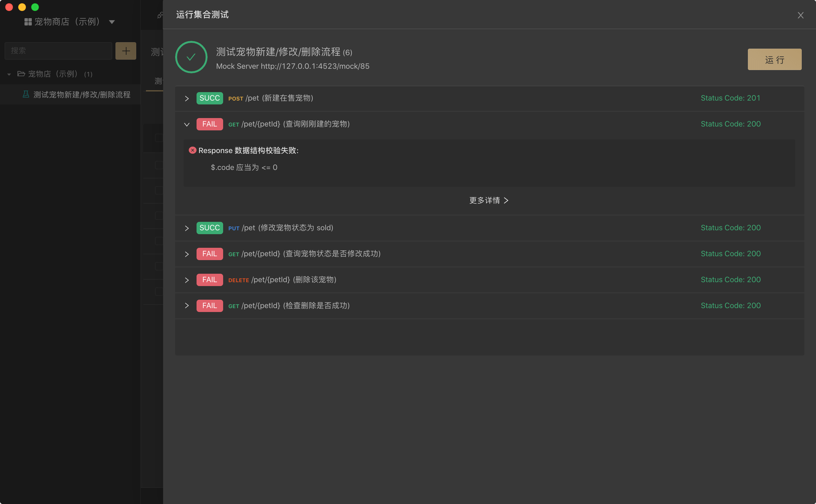Image resolution: width=816 pixels, height=504 pixels.
Task: Click the folder icon of 宠物店（示例）
Action: (x=21, y=74)
